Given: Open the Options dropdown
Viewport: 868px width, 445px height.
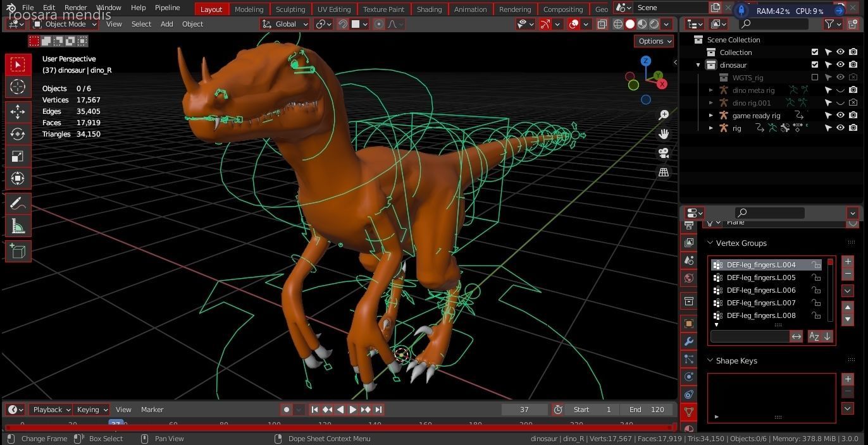Looking at the screenshot, I should (654, 41).
